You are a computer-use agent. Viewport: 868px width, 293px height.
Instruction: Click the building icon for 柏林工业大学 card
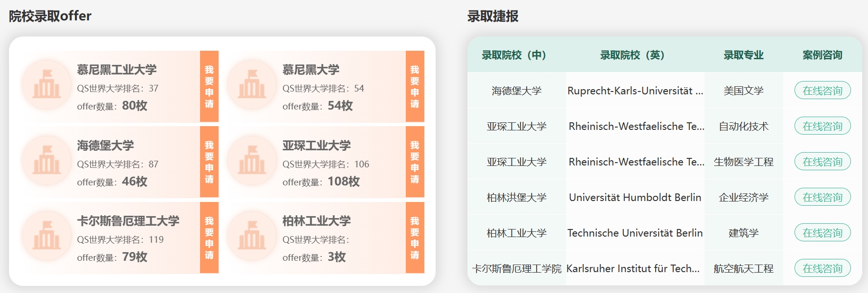[252, 236]
